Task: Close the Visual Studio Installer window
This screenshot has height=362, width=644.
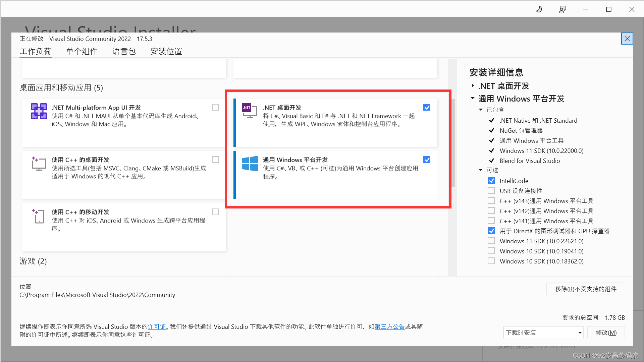Action: [x=632, y=9]
